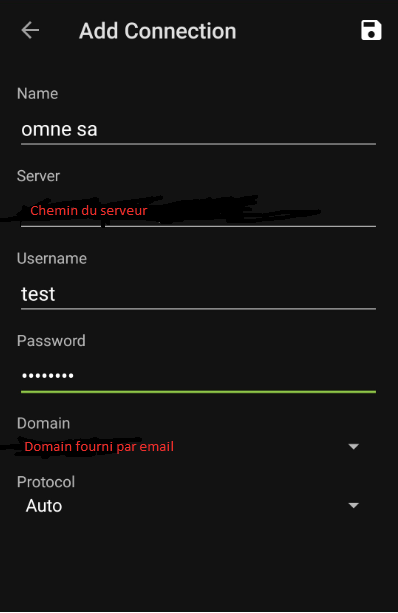Go back using the arrow icon
This screenshot has height=613, width=398.
click(30, 30)
